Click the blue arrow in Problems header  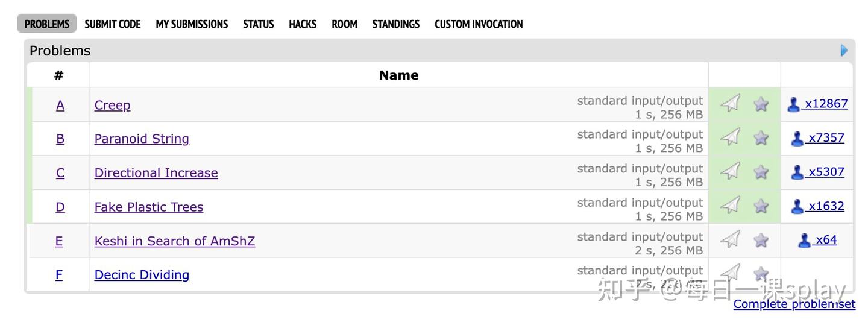click(844, 51)
